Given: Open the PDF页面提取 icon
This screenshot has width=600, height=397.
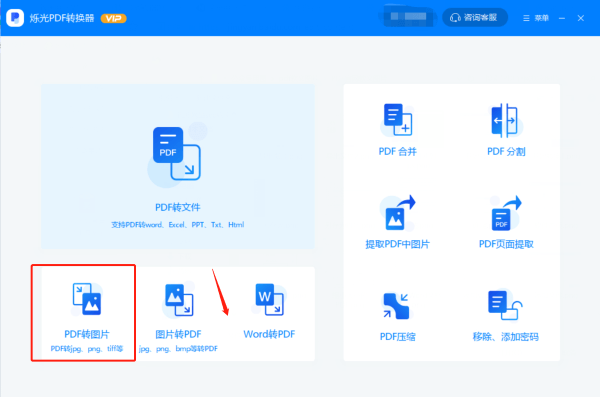Looking at the screenshot, I should pyautogui.click(x=505, y=213).
